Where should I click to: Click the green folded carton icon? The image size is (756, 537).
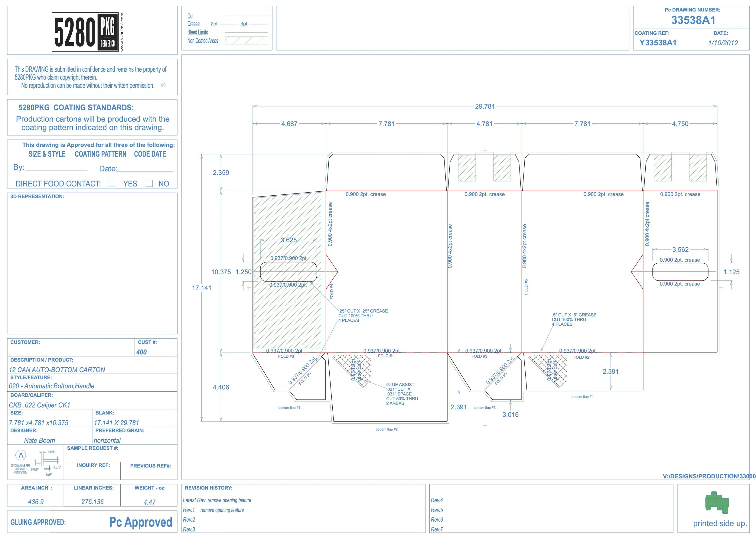717,503
